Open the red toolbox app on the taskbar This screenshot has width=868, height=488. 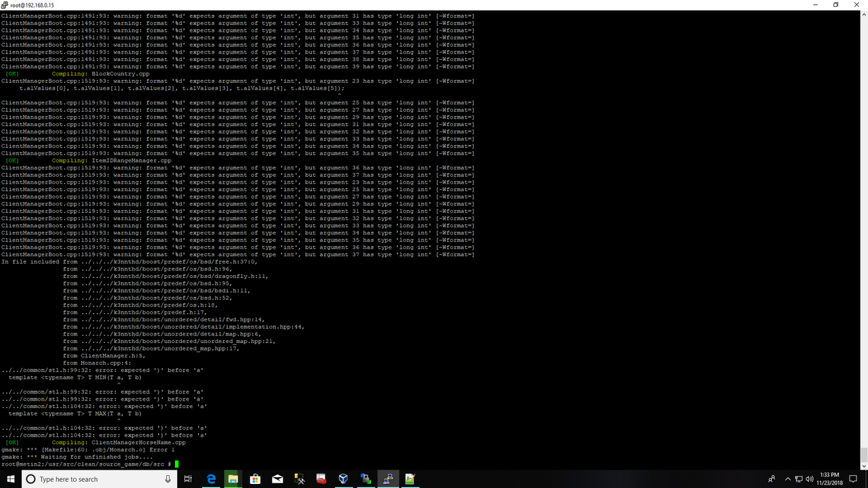coord(321,479)
